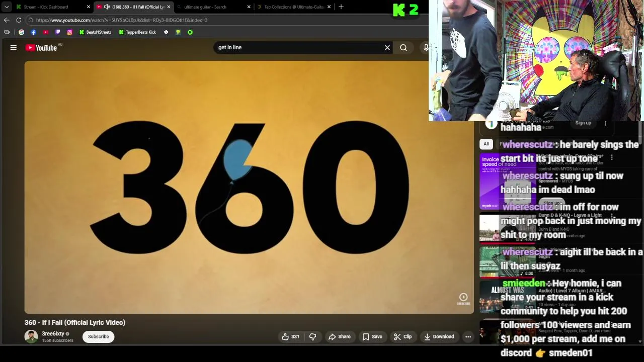The height and width of the screenshot is (362, 644).
Task: Mute the tab audio via speaker icon
Action: [107, 7]
